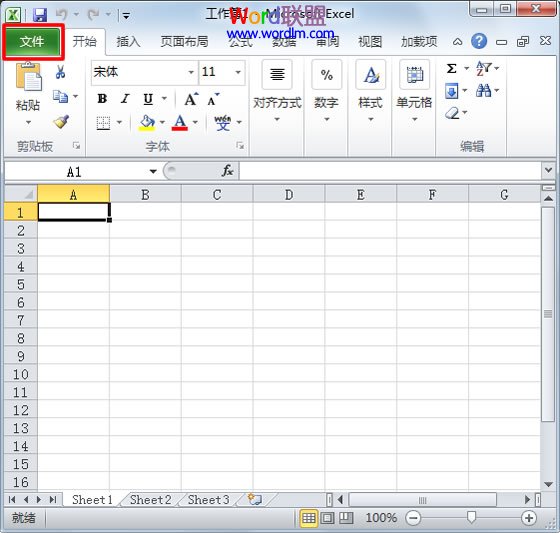560x533 pixels.
Task: Click the Redo arrow icon
Action: click(94, 15)
